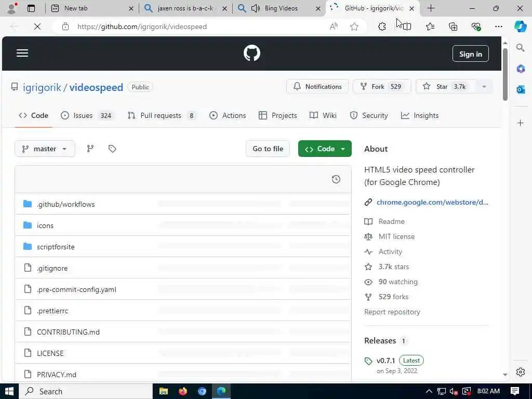Activate Read aloud icon in address bar

pos(334,26)
